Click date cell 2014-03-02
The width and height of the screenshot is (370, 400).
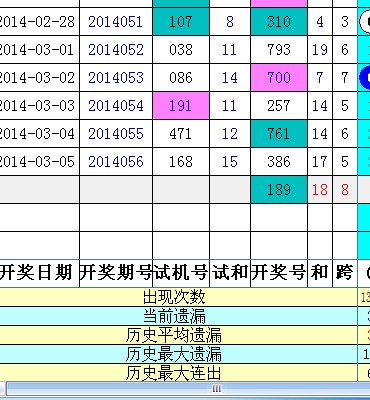[36, 78]
